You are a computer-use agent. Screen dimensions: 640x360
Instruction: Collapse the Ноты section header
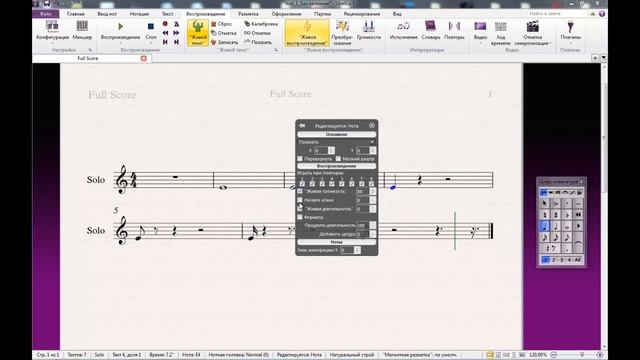click(x=336, y=242)
